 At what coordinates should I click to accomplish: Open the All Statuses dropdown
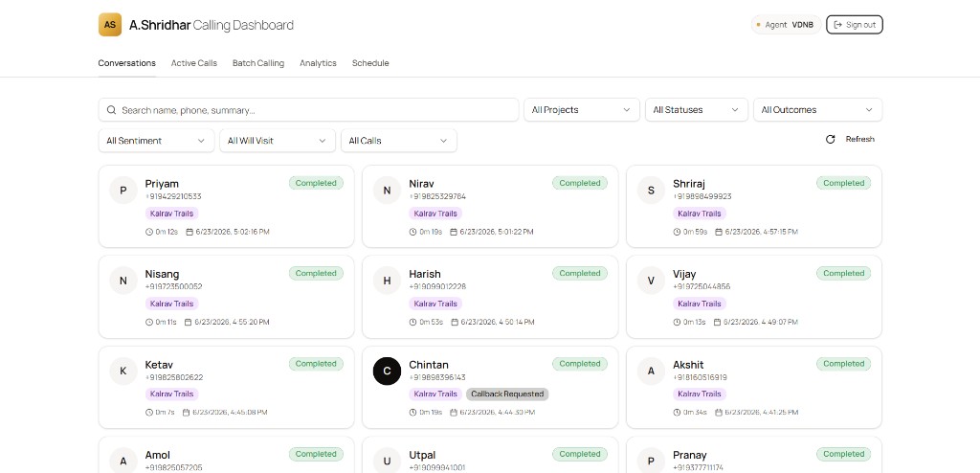pos(697,109)
